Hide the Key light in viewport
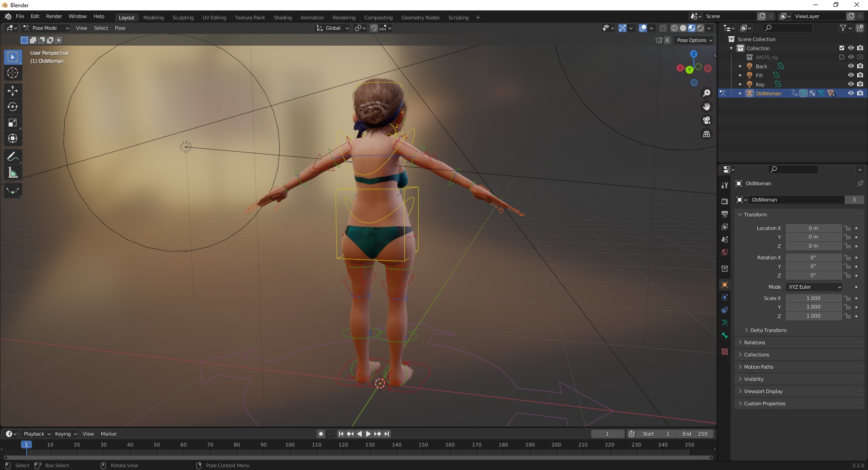This screenshot has height=470, width=868. [x=851, y=84]
